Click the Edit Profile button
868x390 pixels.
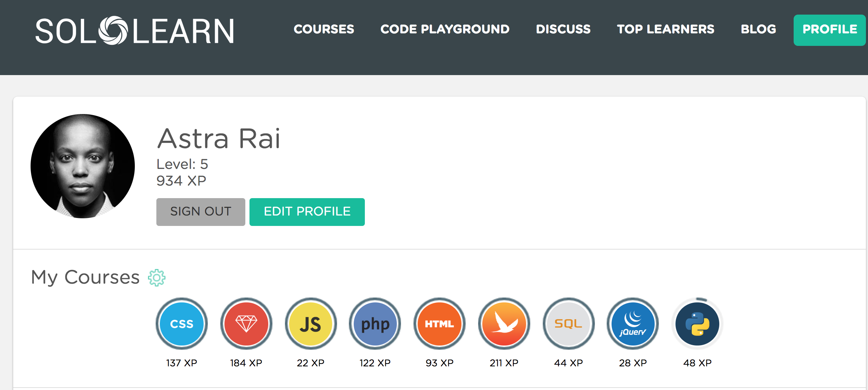pos(307,212)
